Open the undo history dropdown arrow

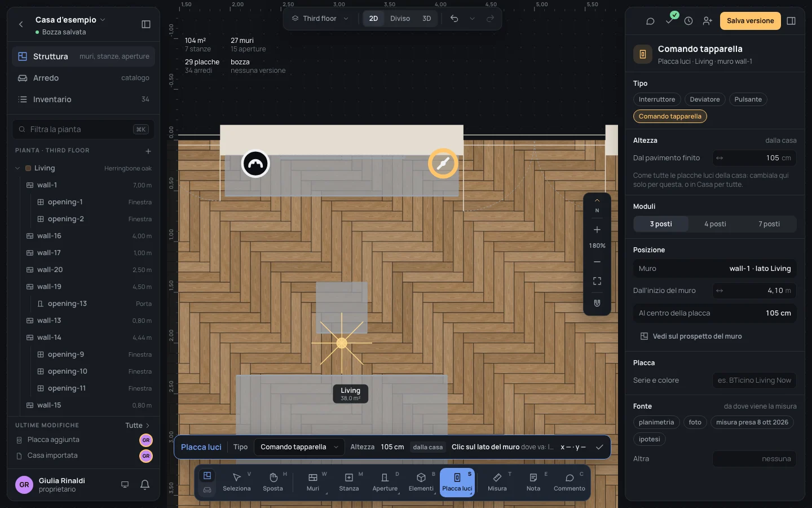coord(472,19)
